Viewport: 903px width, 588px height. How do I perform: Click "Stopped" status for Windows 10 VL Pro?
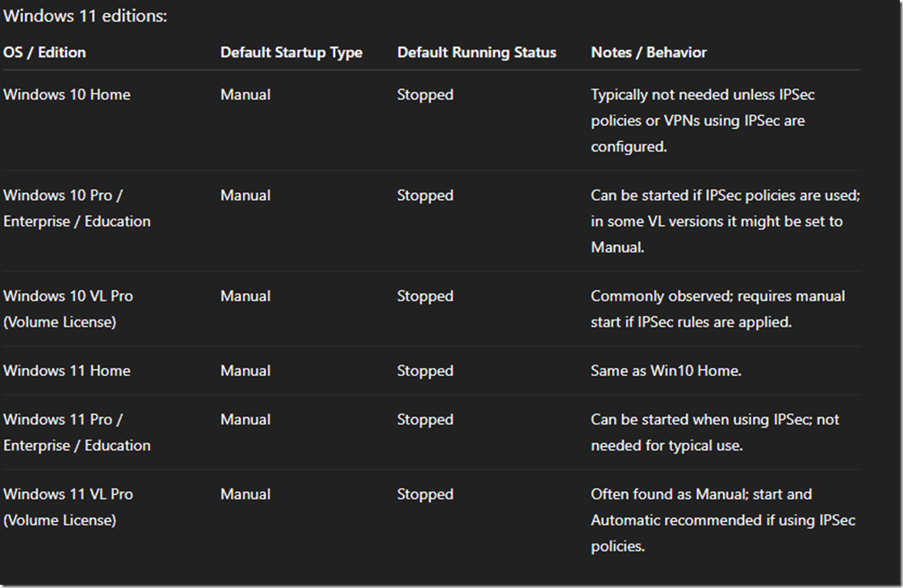pyautogui.click(x=425, y=296)
